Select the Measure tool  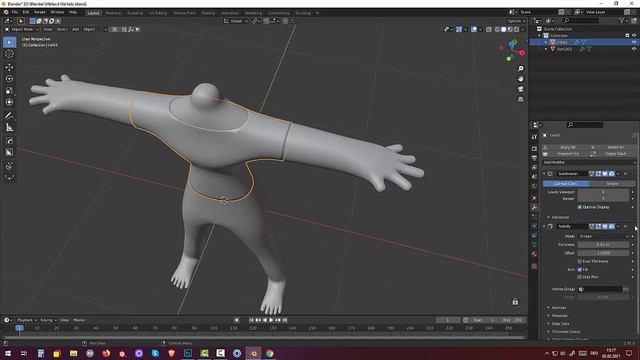[x=9, y=128]
